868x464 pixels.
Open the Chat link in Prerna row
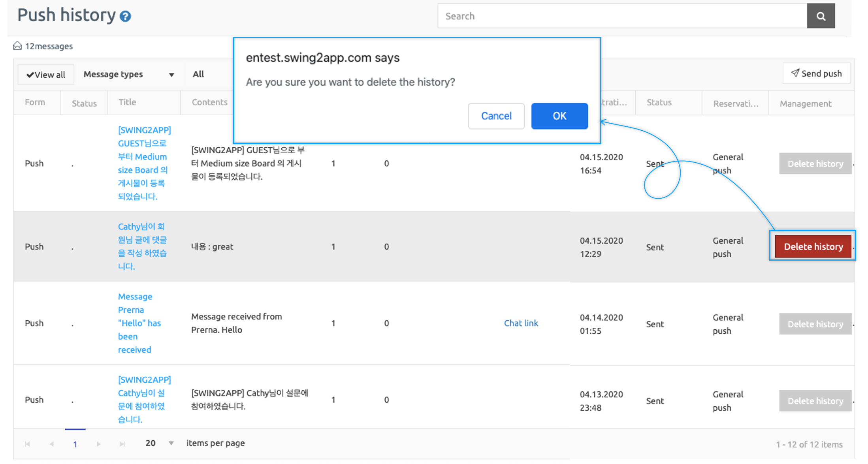pos(521,323)
